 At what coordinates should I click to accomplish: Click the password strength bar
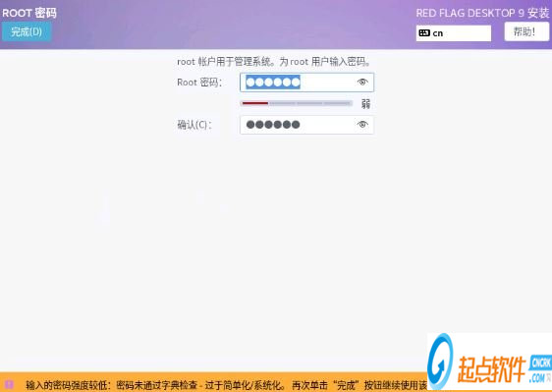(x=296, y=103)
